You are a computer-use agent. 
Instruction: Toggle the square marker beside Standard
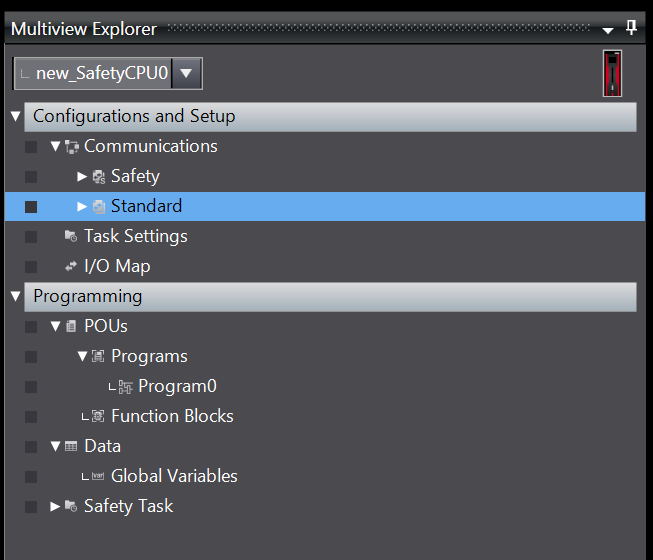pos(31,207)
